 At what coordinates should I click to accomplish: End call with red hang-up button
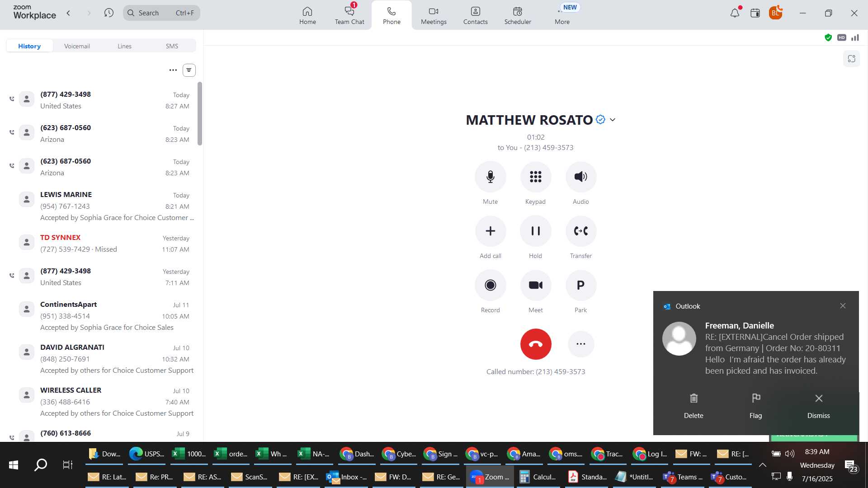click(x=535, y=344)
